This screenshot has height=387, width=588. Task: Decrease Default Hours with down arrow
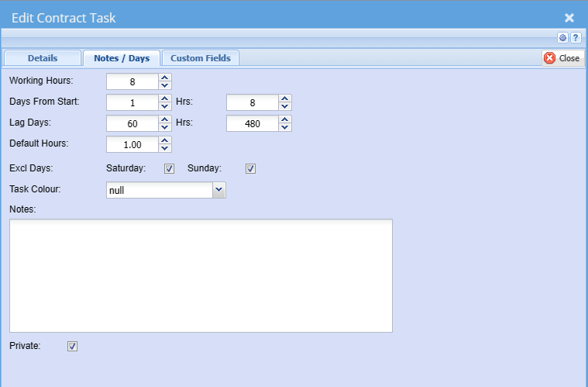[165, 149]
